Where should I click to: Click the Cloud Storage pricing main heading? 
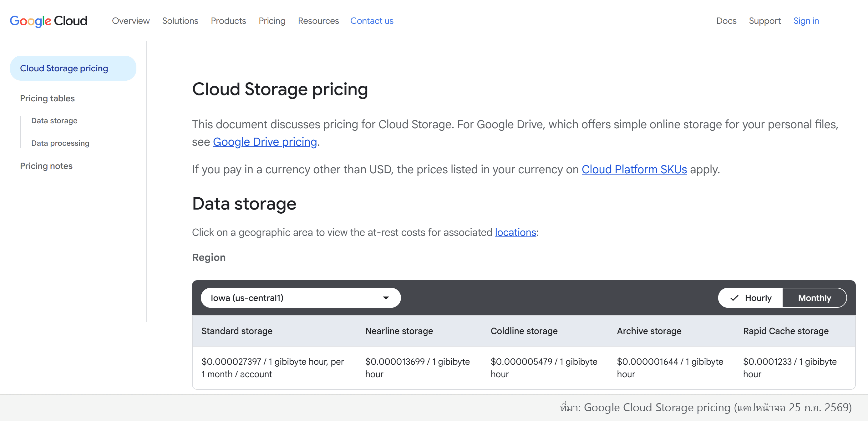click(x=280, y=89)
